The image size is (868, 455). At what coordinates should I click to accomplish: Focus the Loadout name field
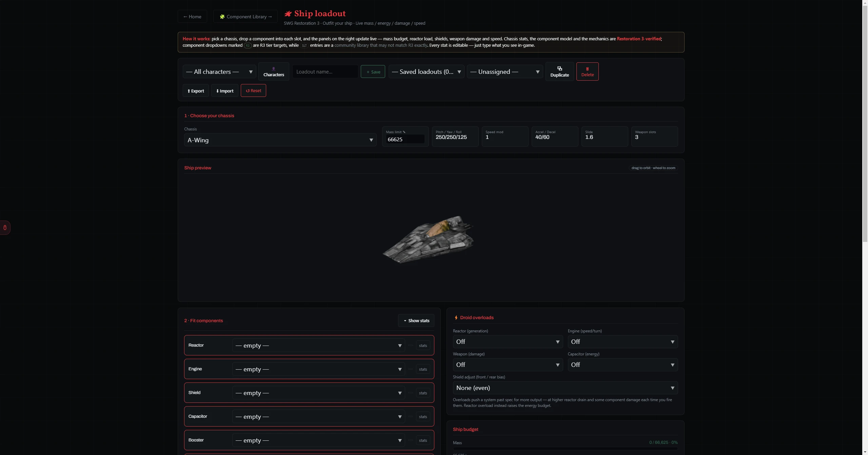325,71
